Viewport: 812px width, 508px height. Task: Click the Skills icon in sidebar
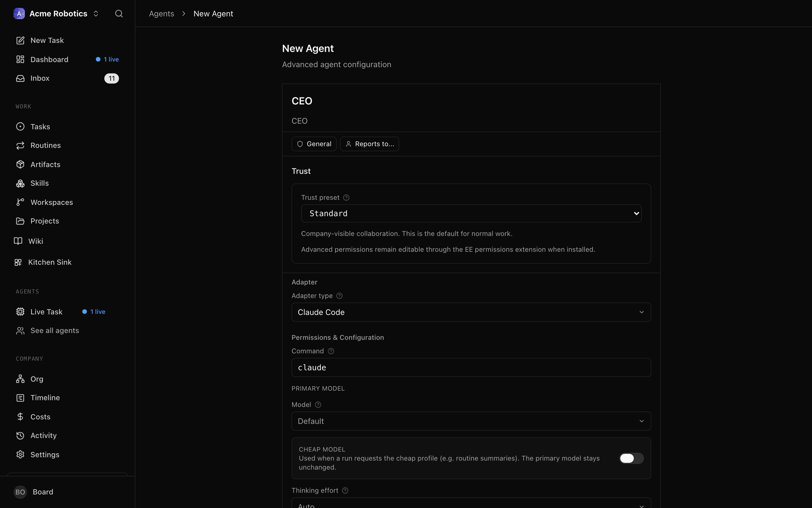coord(20,183)
